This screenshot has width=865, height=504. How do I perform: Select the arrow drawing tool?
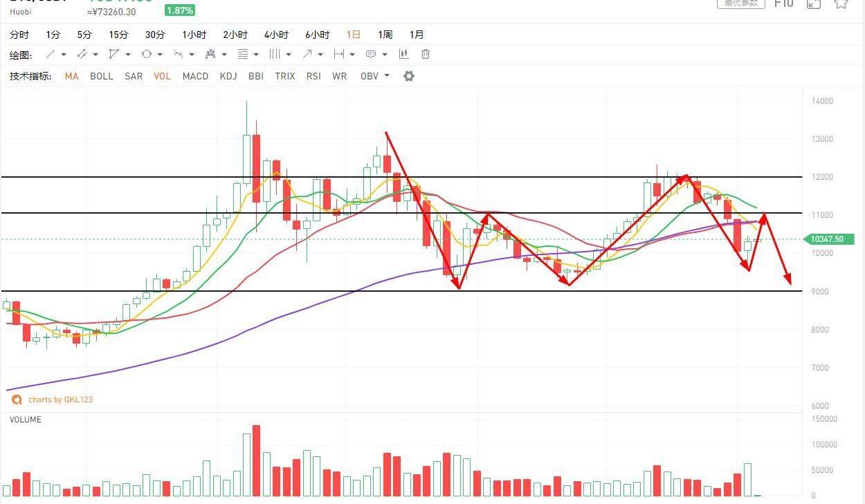coord(307,54)
